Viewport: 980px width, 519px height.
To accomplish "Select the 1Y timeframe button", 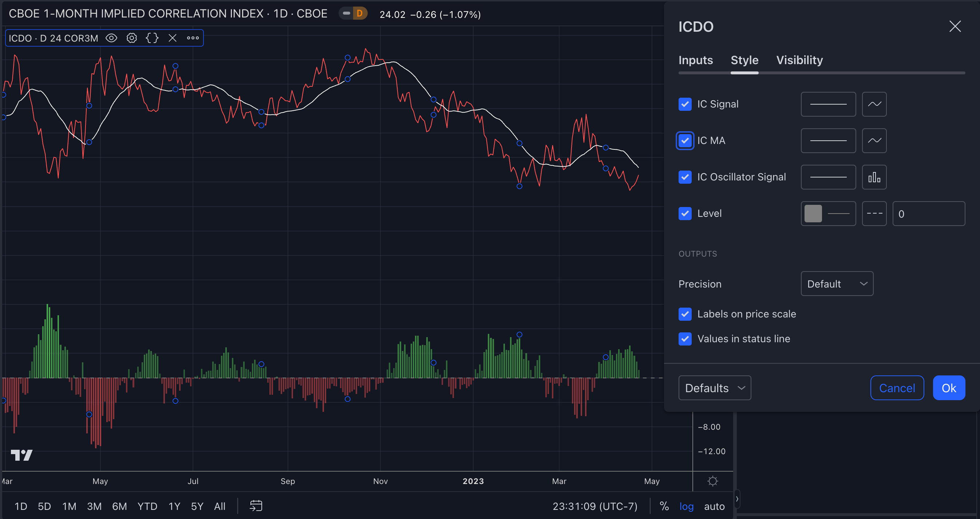I will pos(174,506).
